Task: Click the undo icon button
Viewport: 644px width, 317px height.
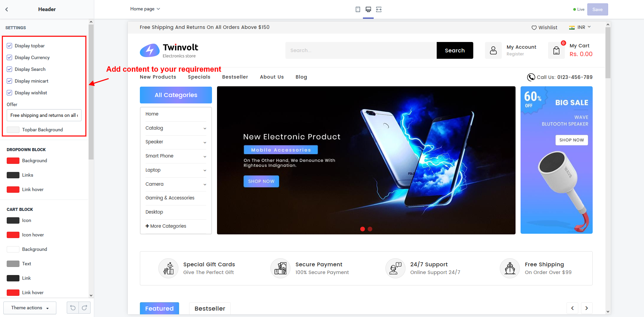Action: click(x=73, y=308)
